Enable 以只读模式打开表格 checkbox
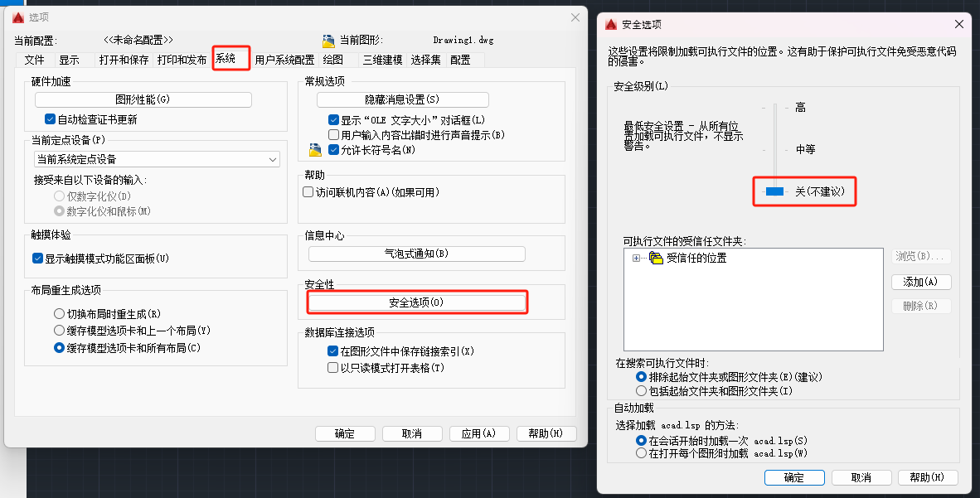The width and height of the screenshot is (980, 498). [333, 368]
